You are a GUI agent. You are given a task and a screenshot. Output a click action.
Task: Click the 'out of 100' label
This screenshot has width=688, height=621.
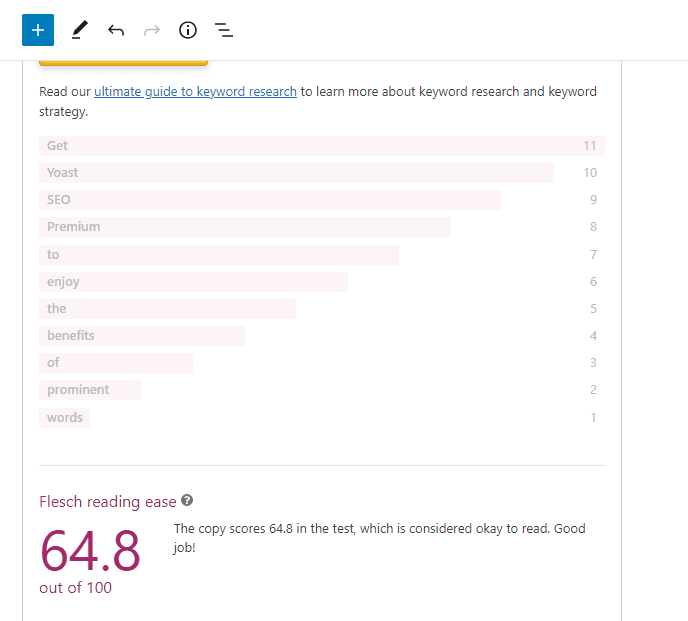75,588
